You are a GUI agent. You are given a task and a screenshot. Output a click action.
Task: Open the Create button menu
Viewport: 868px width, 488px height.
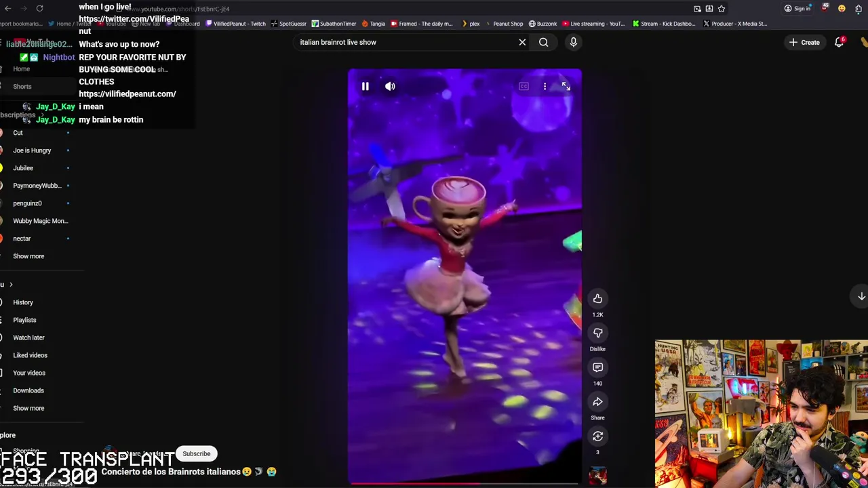[804, 42]
